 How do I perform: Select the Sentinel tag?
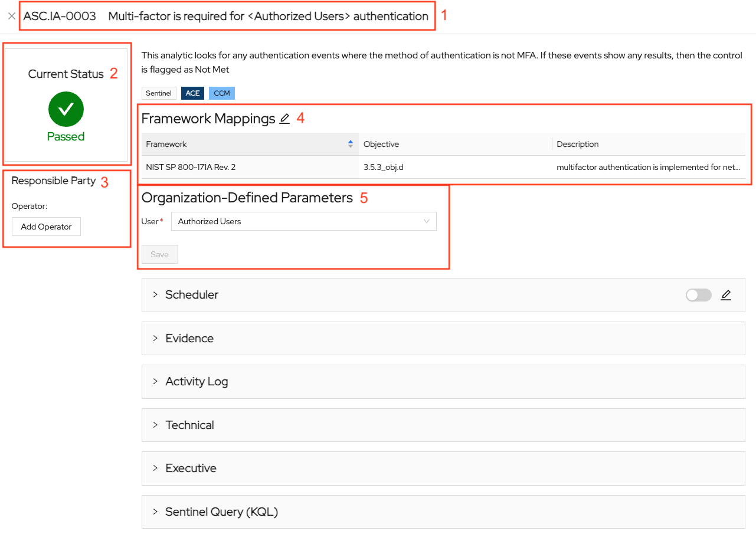[x=159, y=93]
